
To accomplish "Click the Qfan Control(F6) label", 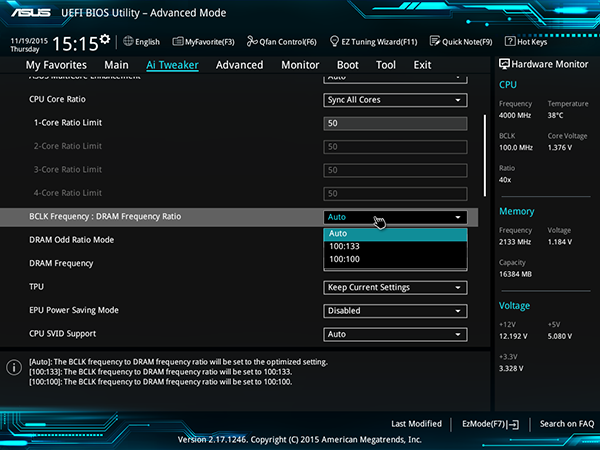I will pyautogui.click(x=288, y=42).
